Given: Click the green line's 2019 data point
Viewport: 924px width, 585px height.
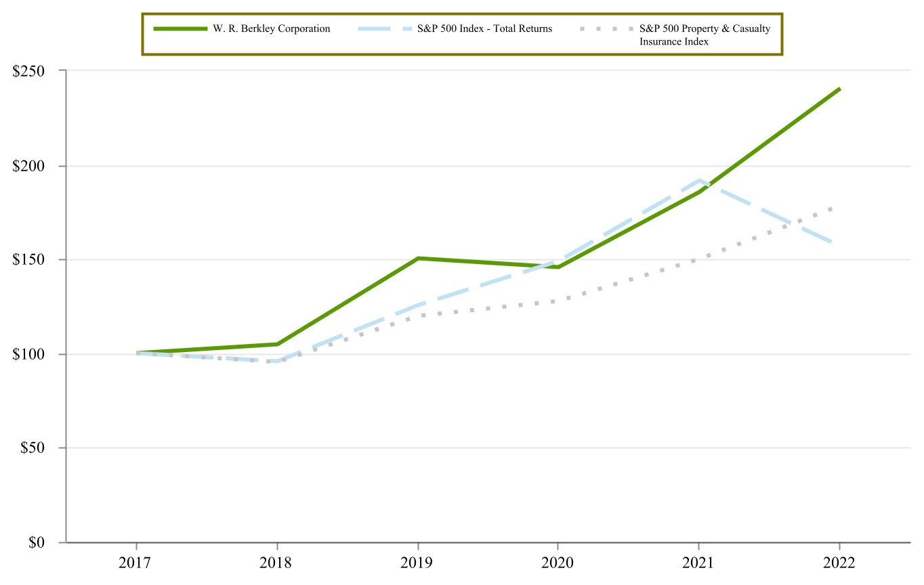Looking at the screenshot, I should point(418,258).
